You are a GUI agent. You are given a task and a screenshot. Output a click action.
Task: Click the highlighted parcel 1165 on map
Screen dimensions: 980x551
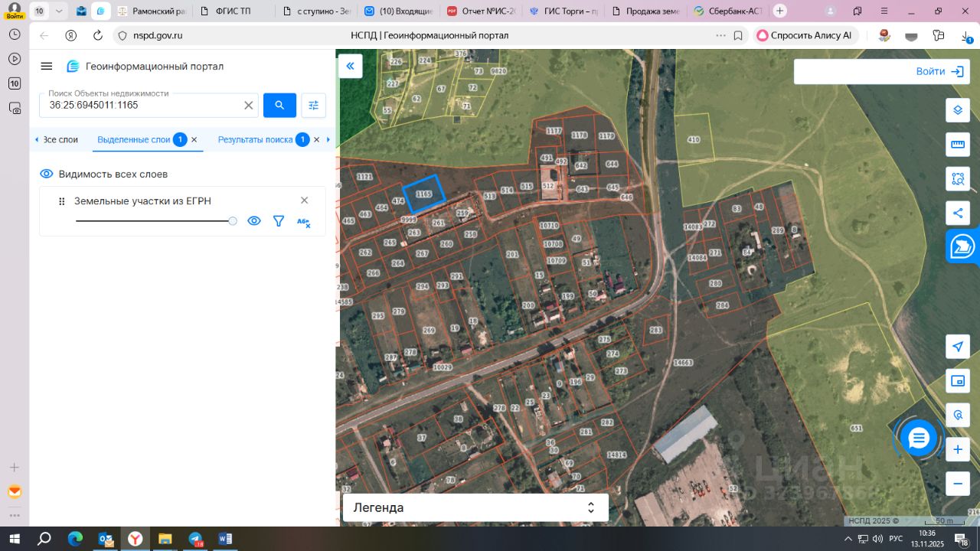(x=423, y=194)
